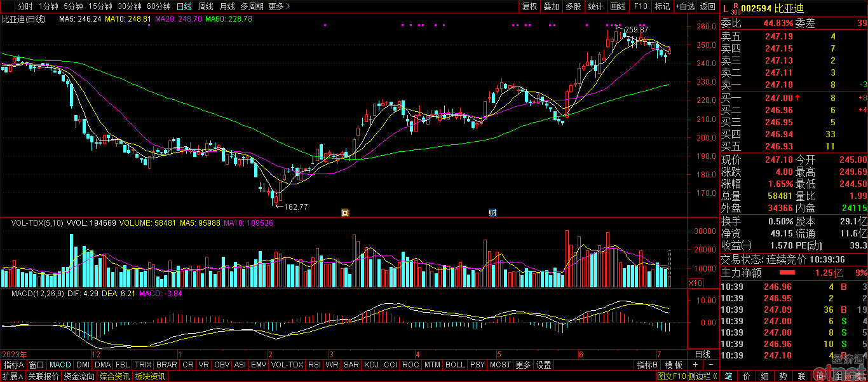Open the 复权 price adjustment menu
This screenshot has height=382, width=868.
[x=529, y=6]
